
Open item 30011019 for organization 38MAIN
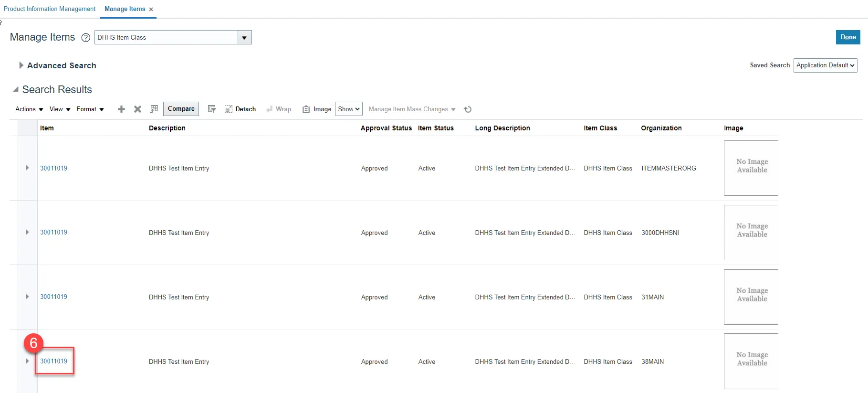(53, 361)
